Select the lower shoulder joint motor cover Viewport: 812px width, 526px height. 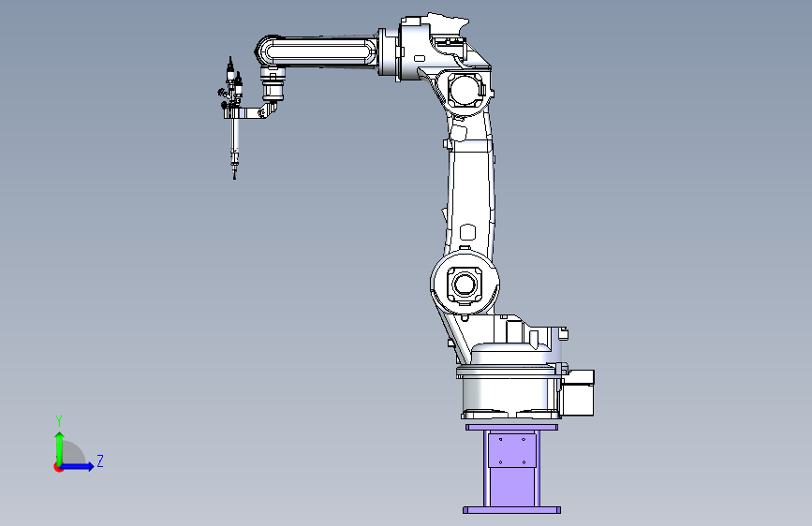(465, 284)
